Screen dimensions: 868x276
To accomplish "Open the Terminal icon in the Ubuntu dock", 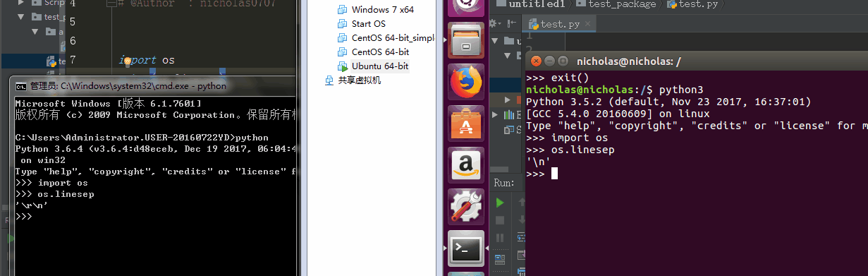I will tap(466, 248).
